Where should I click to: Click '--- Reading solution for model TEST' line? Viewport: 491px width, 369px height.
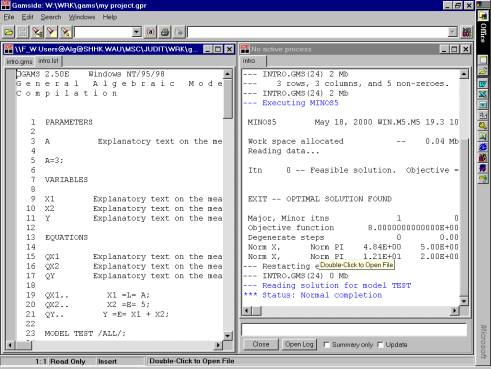coord(327,285)
